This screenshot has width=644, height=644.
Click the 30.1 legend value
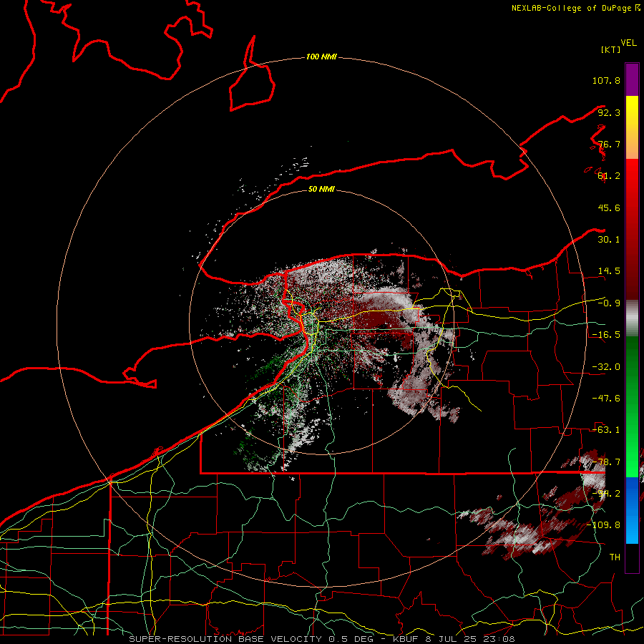pyautogui.click(x=609, y=240)
